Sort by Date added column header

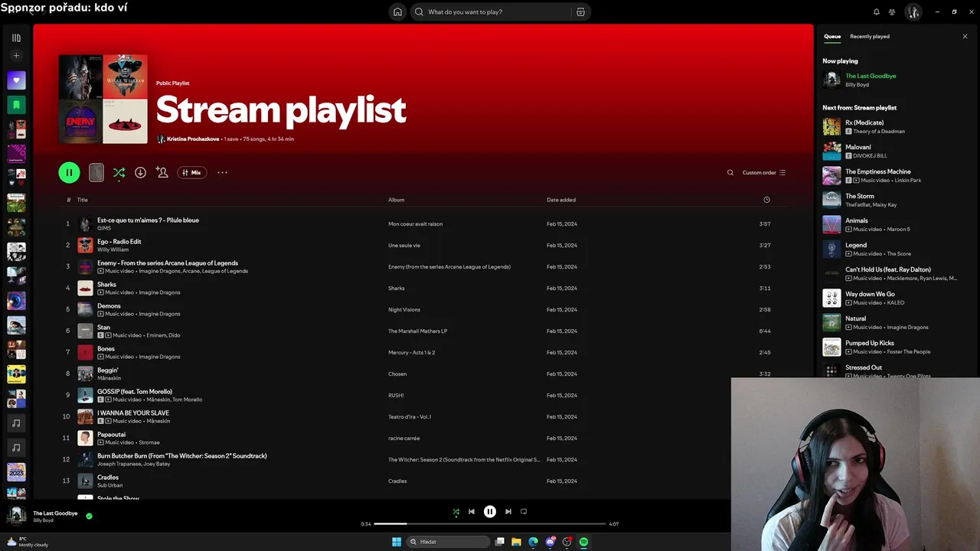tap(561, 200)
